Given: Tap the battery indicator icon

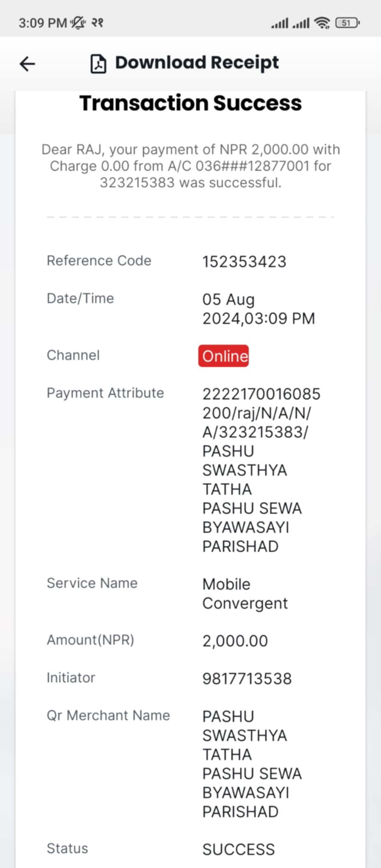Looking at the screenshot, I should pyautogui.click(x=348, y=22).
